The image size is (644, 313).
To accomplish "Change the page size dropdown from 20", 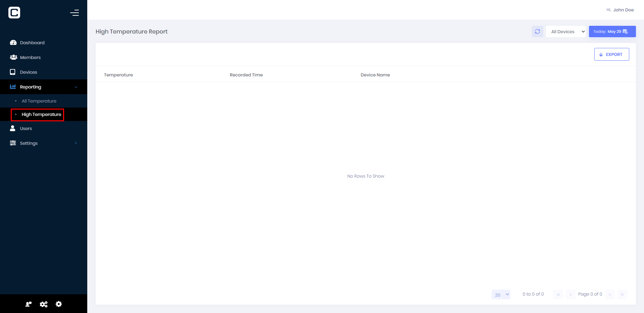I will tap(501, 294).
